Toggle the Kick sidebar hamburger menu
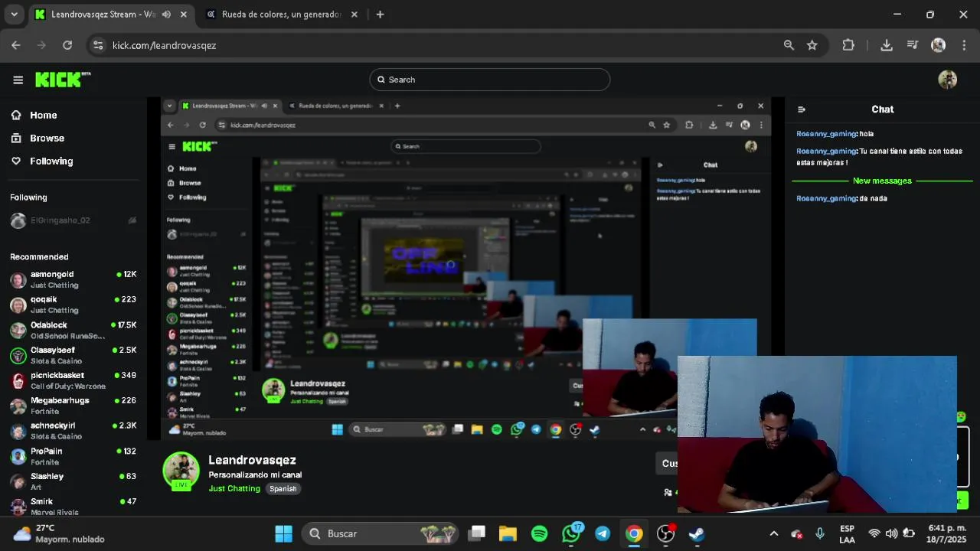Screen dimensions: 980x551 click(18, 80)
